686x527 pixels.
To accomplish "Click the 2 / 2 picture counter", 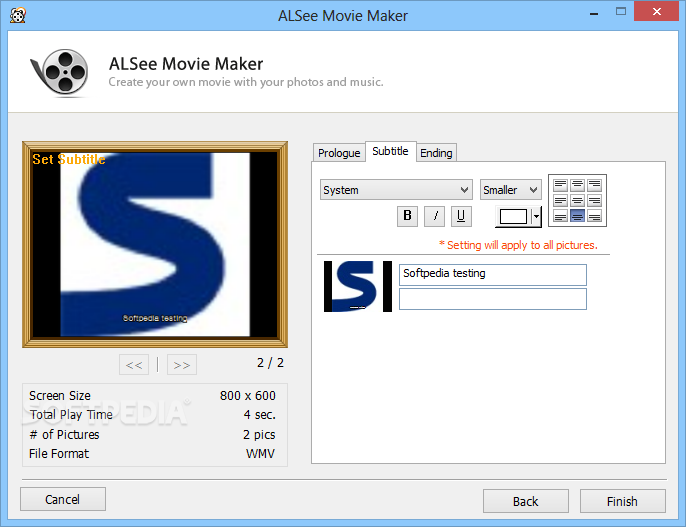I will pyautogui.click(x=270, y=363).
